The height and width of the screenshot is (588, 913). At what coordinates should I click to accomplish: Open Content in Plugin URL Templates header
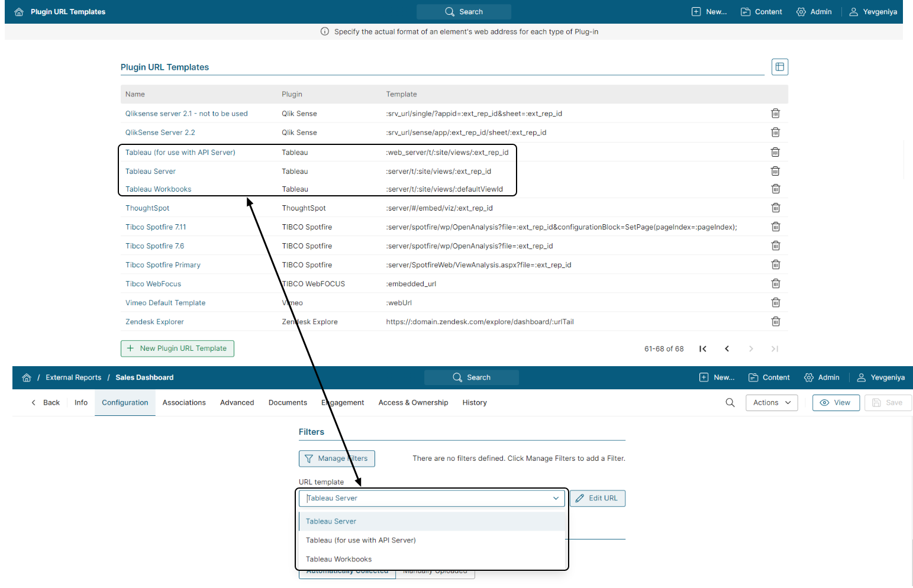tap(762, 12)
